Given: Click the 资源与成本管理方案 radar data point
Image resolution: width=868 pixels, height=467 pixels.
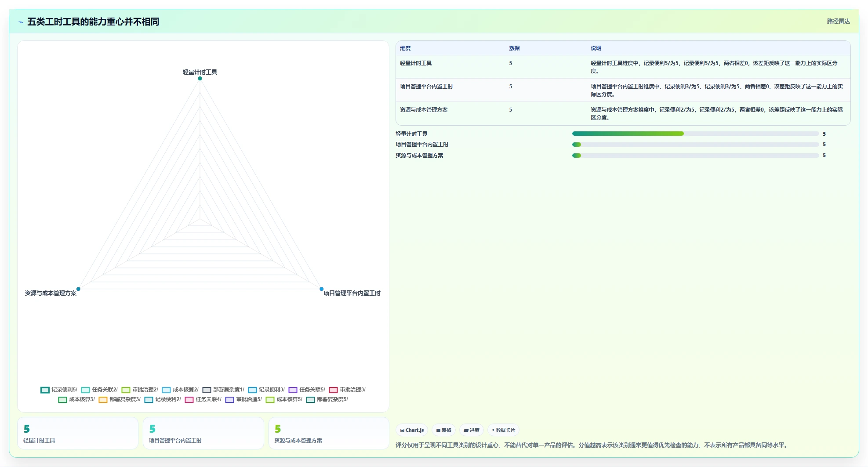Looking at the screenshot, I should click(x=78, y=289).
